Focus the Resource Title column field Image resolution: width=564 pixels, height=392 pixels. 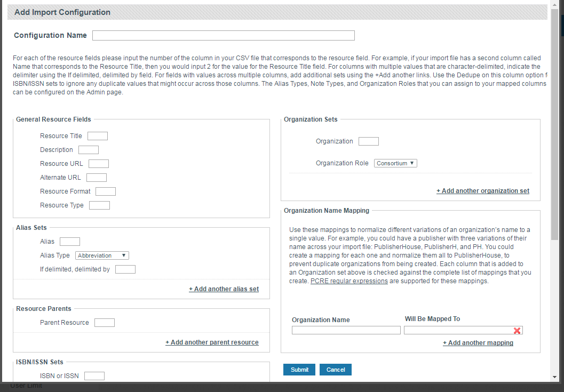coord(98,136)
